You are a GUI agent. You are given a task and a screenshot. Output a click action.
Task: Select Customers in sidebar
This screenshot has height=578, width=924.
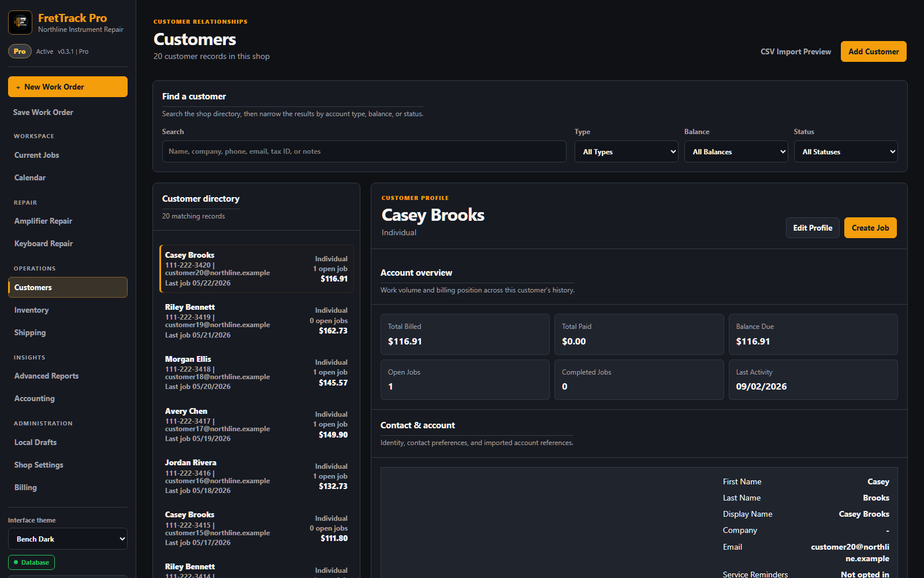pyautogui.click(x=68, y=287)
